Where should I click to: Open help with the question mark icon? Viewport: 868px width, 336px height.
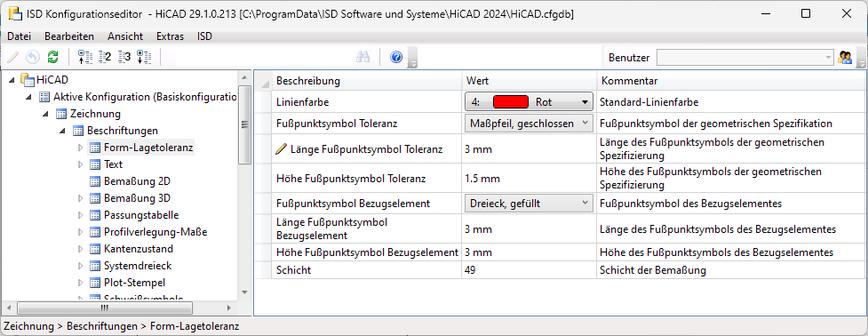click(x=396, y=57)
